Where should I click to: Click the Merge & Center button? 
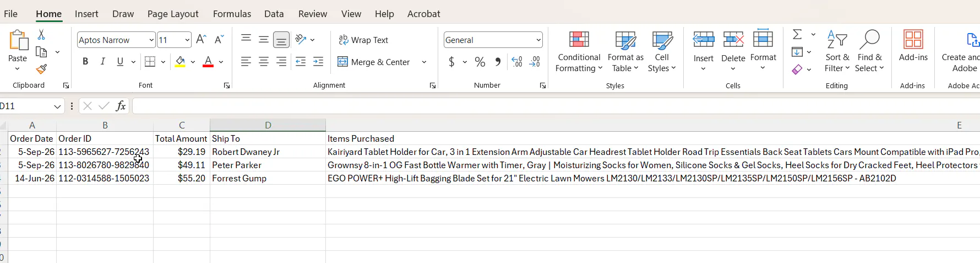[x=374, y=62]
